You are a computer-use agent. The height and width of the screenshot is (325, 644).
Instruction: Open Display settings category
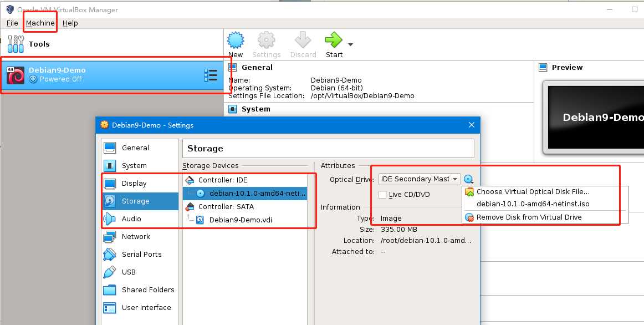140,183
